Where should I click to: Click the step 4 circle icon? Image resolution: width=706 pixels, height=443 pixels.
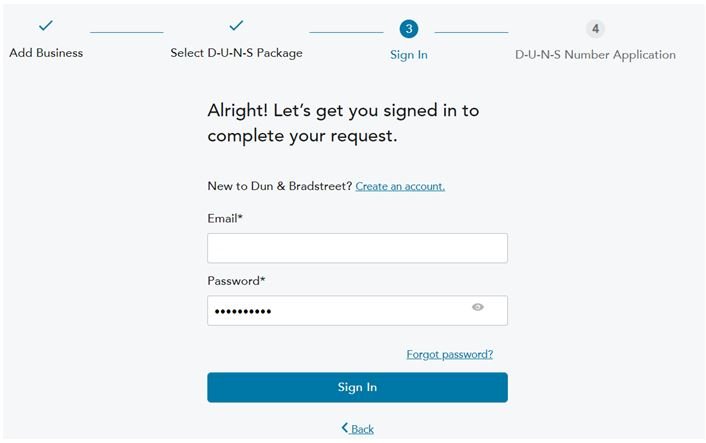[x=595, y=29]
